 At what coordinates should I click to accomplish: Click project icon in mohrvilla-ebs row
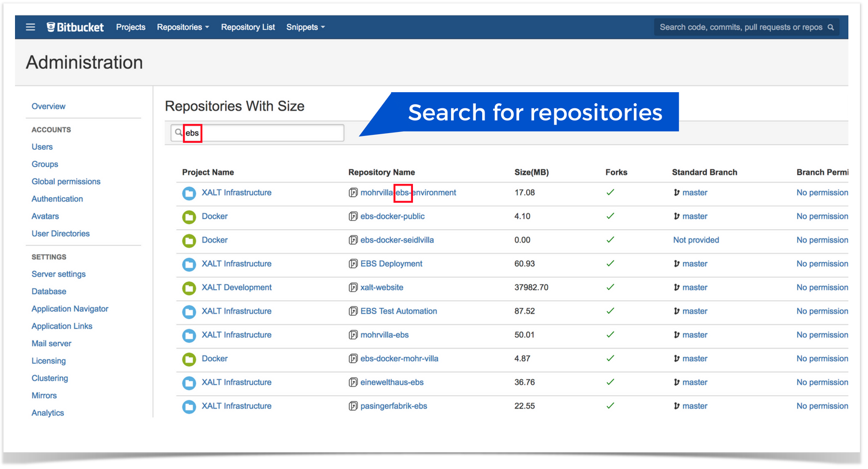pos(189,335)
